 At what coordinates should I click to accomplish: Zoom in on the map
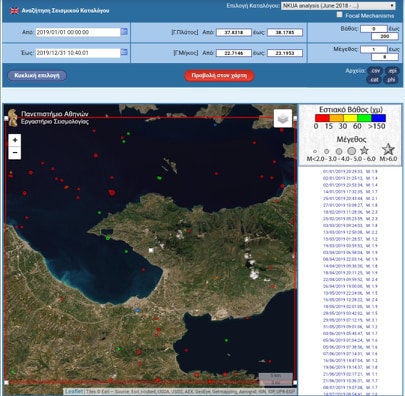coord(15,140)
